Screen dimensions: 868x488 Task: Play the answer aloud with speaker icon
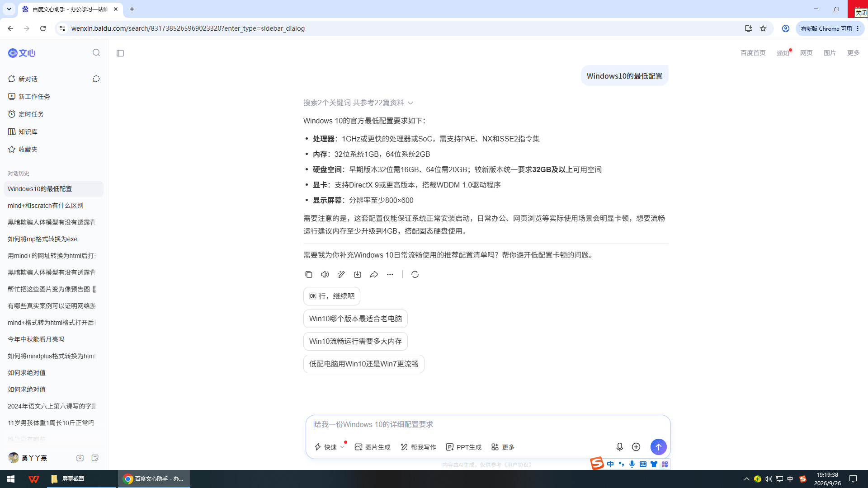point(325,274)
